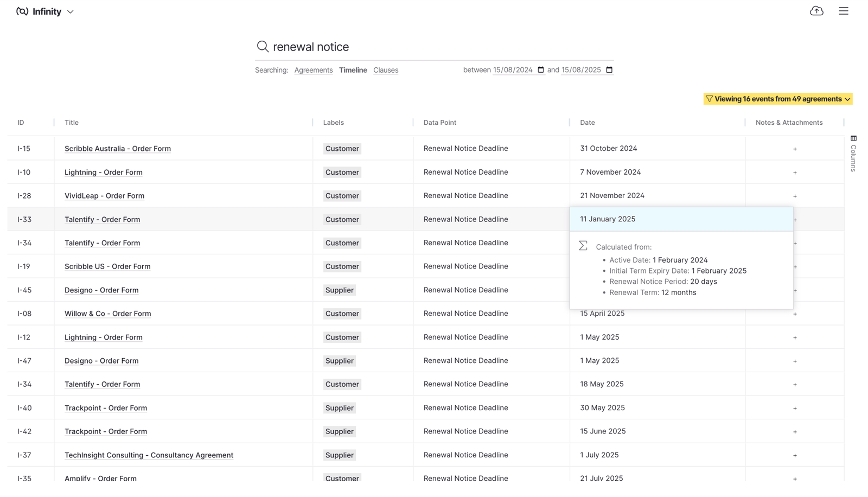Switch to the Agreements search tab
The image size is (868, 497).
pos(313,70)
